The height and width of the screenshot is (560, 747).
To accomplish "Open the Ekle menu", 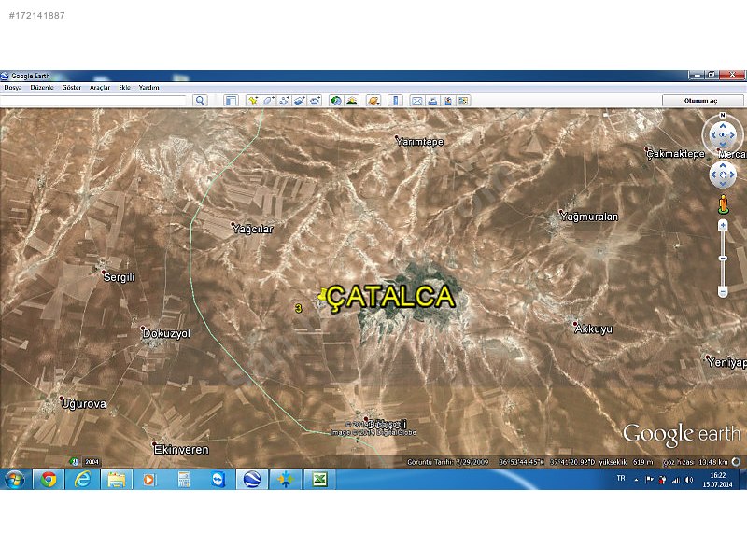I will [125, 88].
